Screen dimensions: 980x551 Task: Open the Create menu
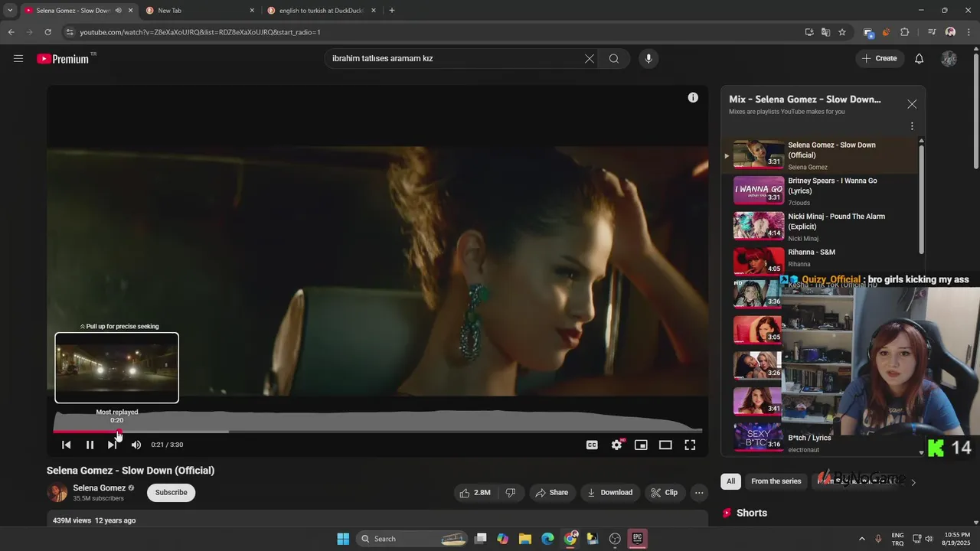879,58
